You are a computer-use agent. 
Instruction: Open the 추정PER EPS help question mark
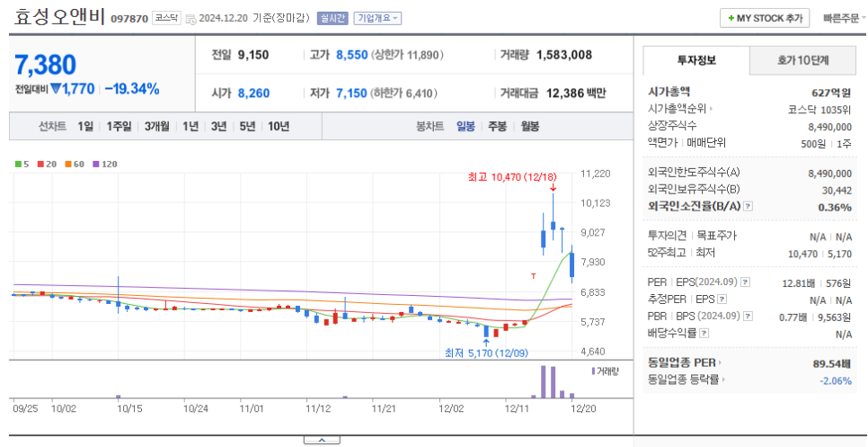(x=722, y=299)
